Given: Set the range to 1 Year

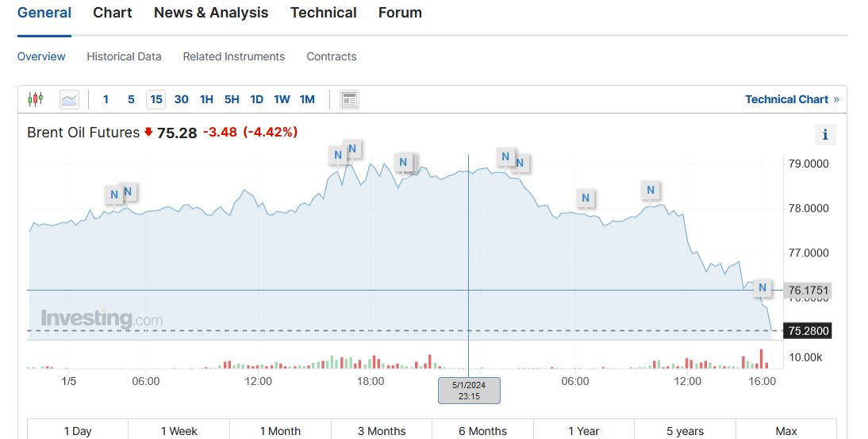Looking at the screenshot, I should tap(584, 430).
